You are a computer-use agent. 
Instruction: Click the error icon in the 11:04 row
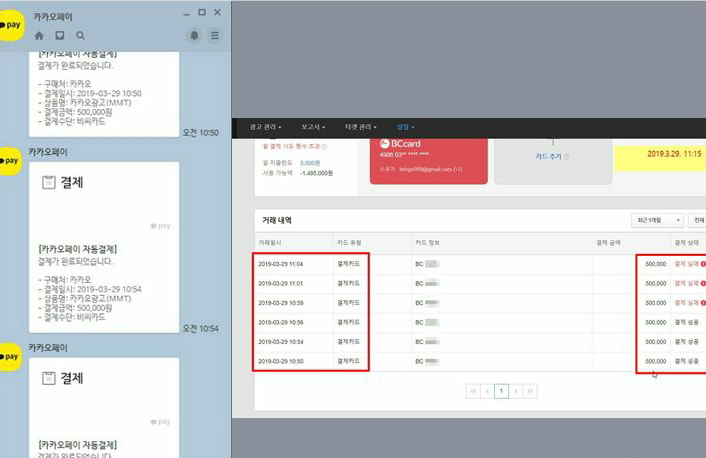click(703, 264)
